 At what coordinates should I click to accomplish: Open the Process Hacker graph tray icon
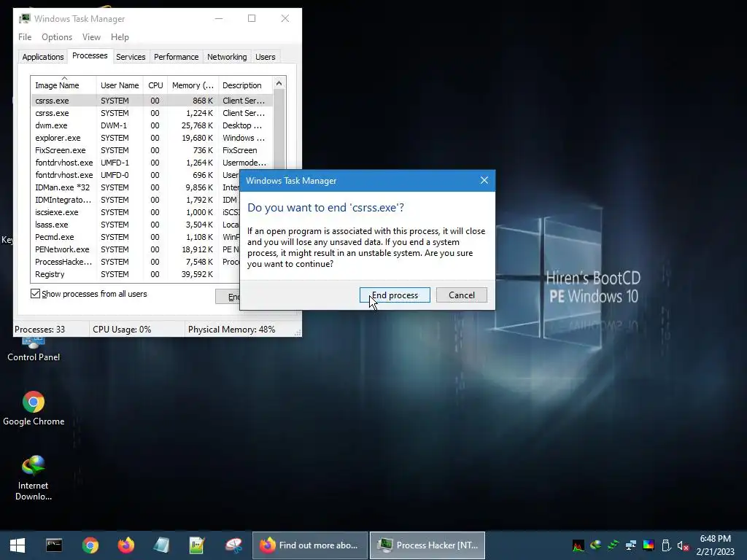click(x=578, y=545)
